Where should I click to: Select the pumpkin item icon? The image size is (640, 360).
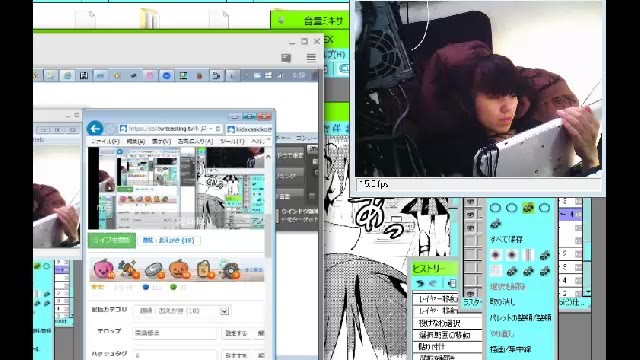click(179, 269)
